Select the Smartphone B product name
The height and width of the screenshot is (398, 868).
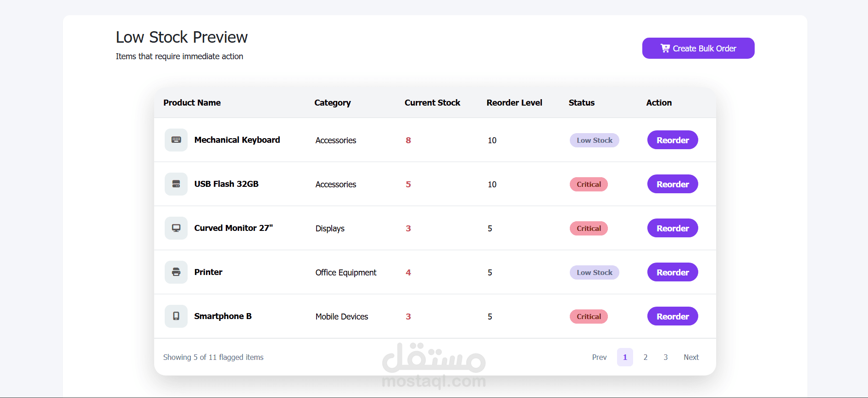click(223, 316)
